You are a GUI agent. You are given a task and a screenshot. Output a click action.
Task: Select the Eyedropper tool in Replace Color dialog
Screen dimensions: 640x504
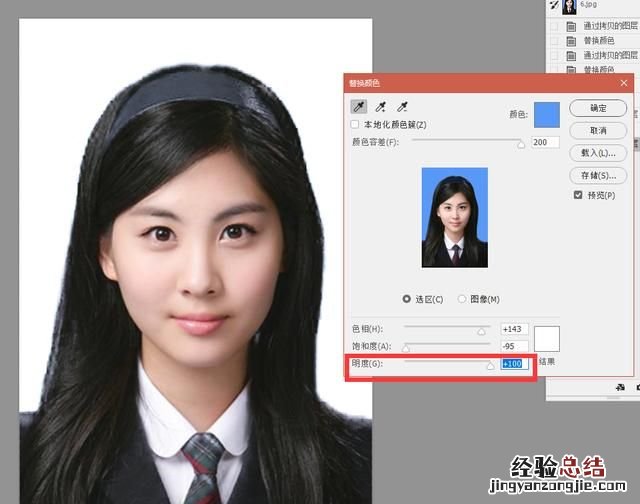tap(359, 107)
